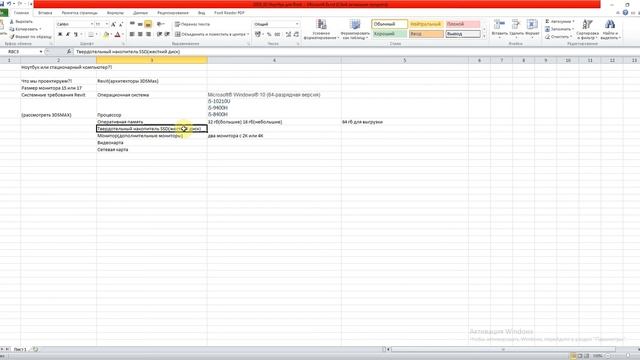Screen dimensions: 640x360
Task: Apply the Хороший (Good) cell style
Action: click(389, 34)
